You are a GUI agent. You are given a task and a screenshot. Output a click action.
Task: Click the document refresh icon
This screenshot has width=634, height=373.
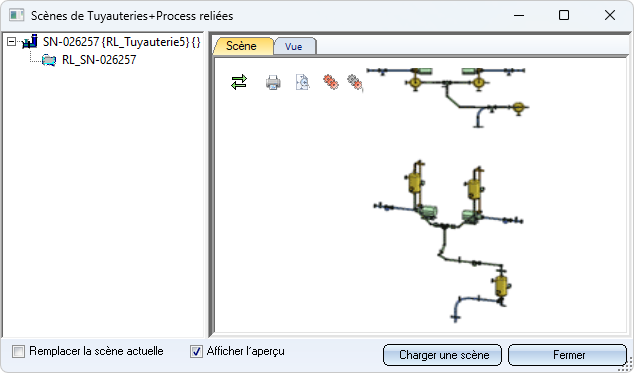click(302, 82)
